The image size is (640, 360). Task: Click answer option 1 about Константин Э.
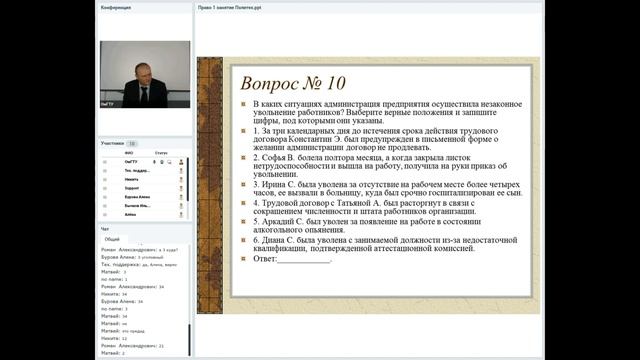(376, 139)
